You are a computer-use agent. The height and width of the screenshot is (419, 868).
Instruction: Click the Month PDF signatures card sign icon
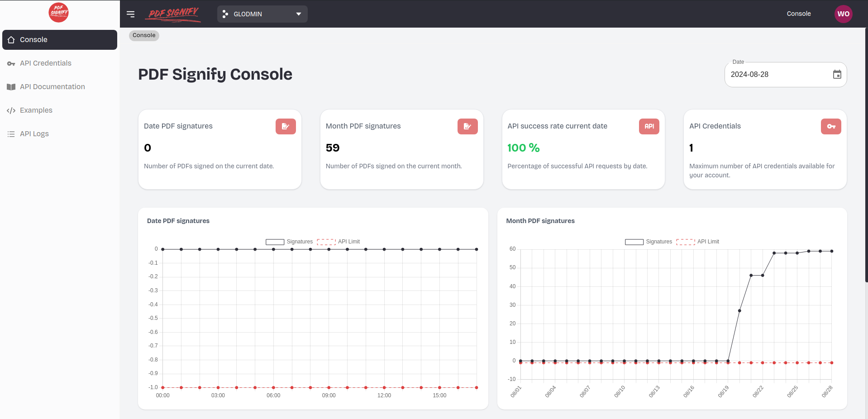coord(467,126)
